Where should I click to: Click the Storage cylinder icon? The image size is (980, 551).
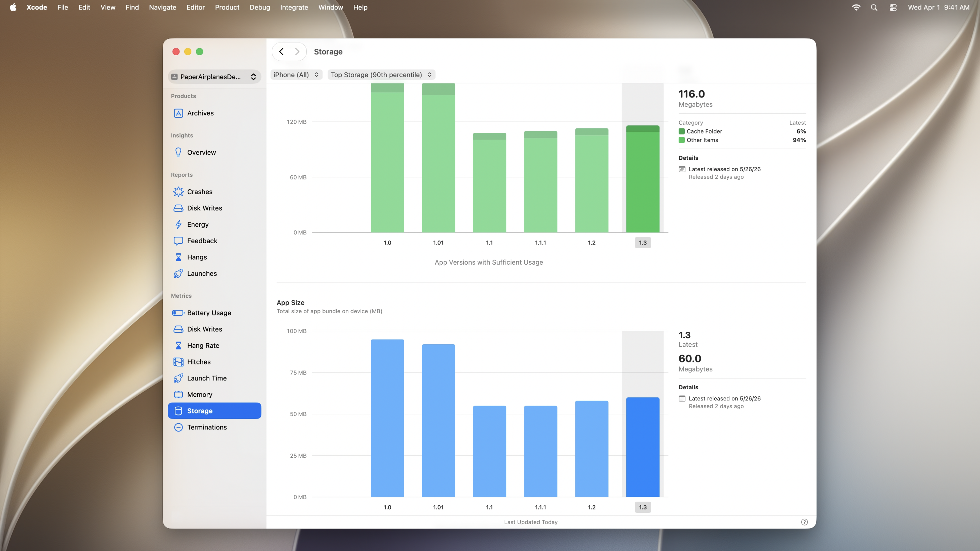tap(178, 411)
